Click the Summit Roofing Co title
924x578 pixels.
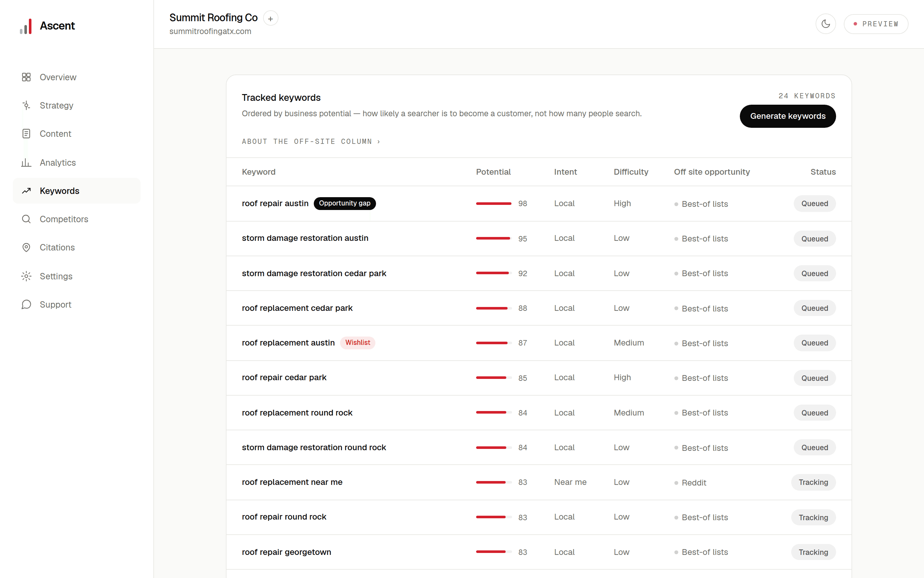pyautogui.click(x=213, y=18)
